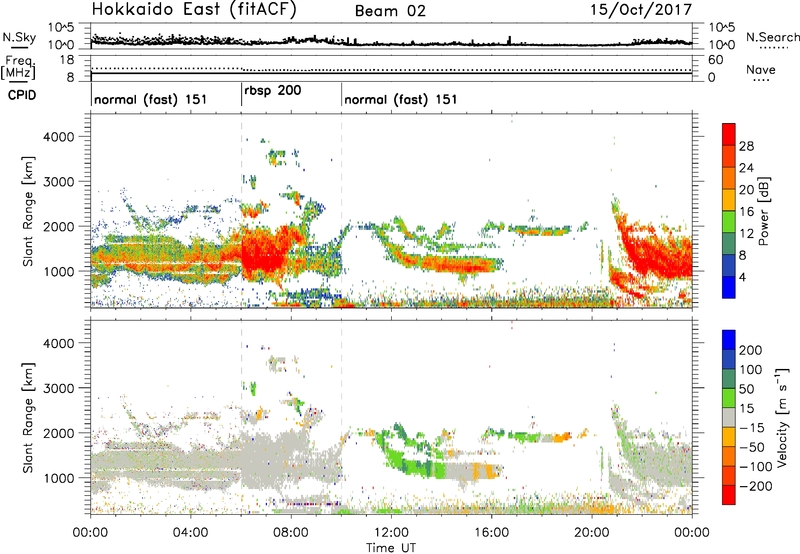Click the leftmost "00:00" time tick label
This screenshot has height=554, width=800.
point(90,533)
